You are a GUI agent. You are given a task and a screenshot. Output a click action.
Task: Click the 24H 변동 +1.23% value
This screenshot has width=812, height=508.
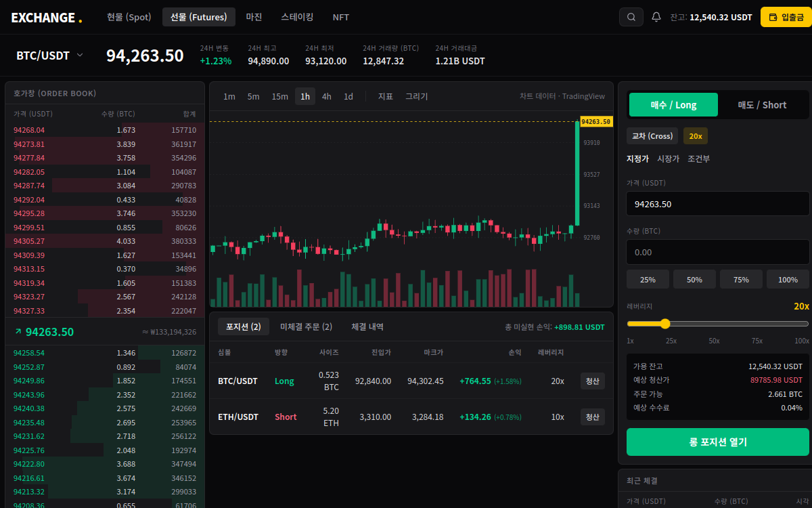click(215, 61)
